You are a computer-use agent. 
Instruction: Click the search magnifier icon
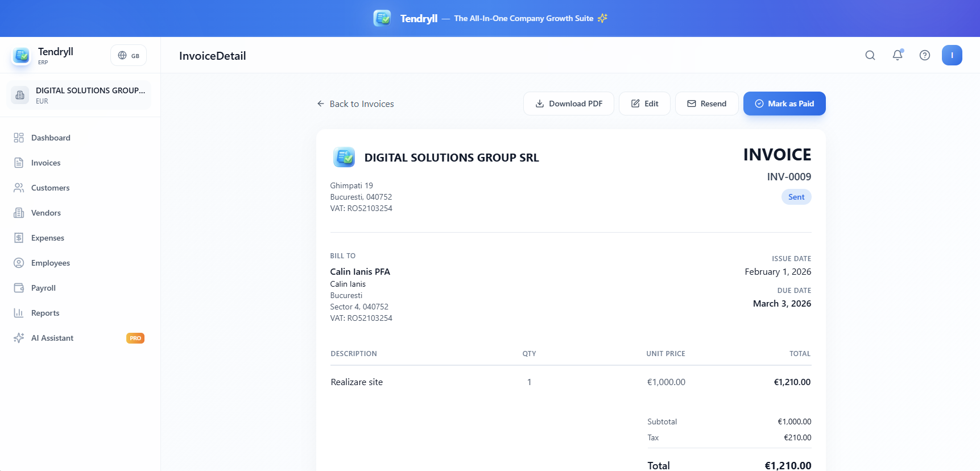[x=870, y=55]
